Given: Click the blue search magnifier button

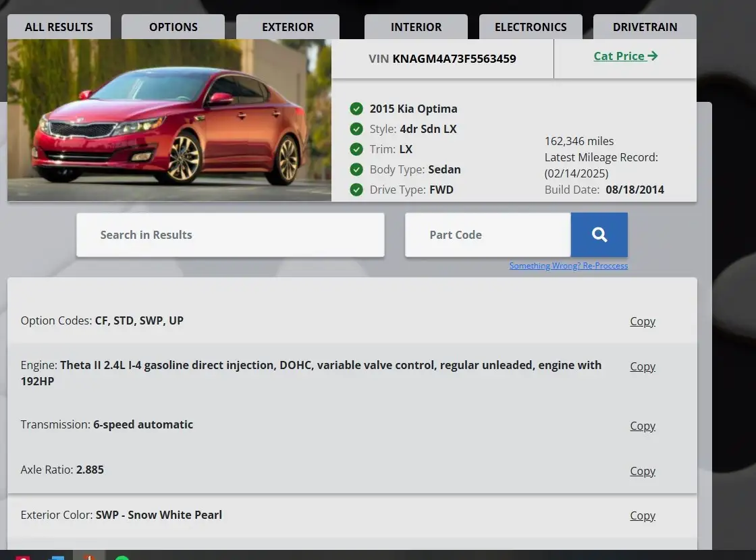Looking at the screenshot, I should coord(599,235).
